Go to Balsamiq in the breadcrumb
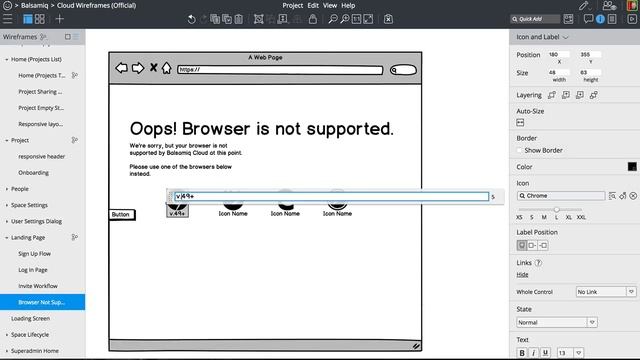Viewport: 640px width, 360px height. click(35, 5)
